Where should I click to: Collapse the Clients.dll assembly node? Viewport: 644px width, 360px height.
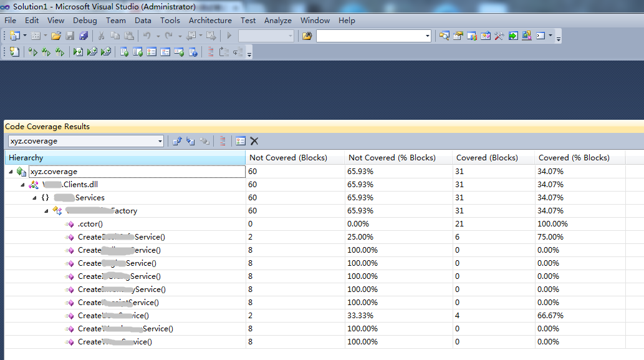(23, 185)
